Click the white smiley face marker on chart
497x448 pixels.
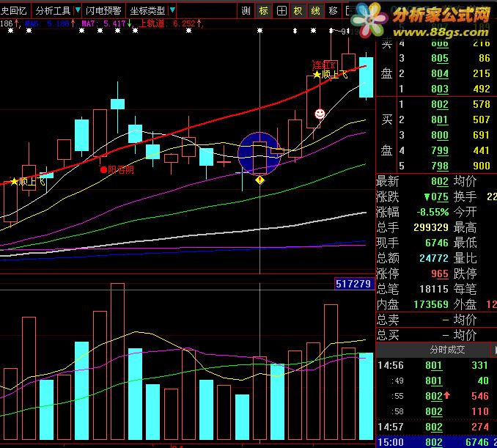[x=320, y=114]
